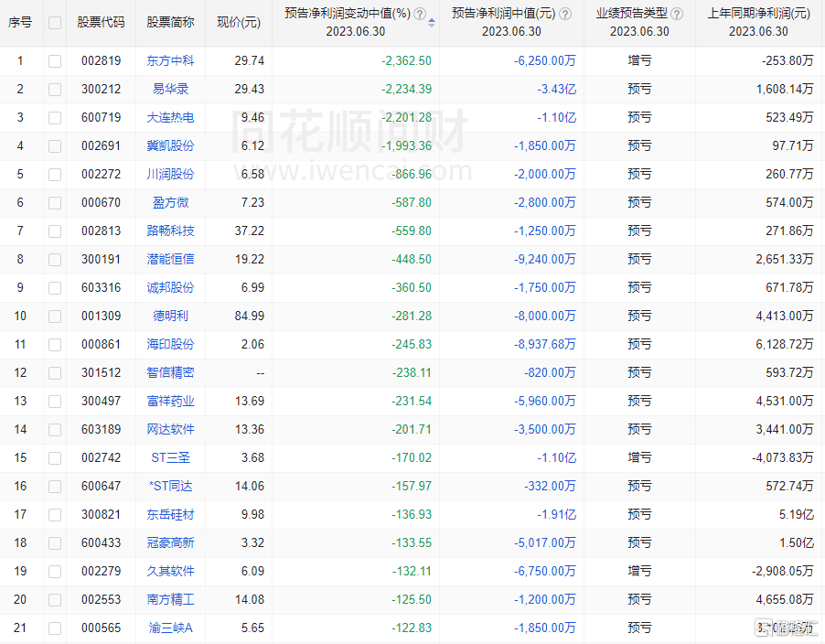Tick the checkbox in row 15 ST三圣
Screen dimensions: 825x644
point(55,457)
